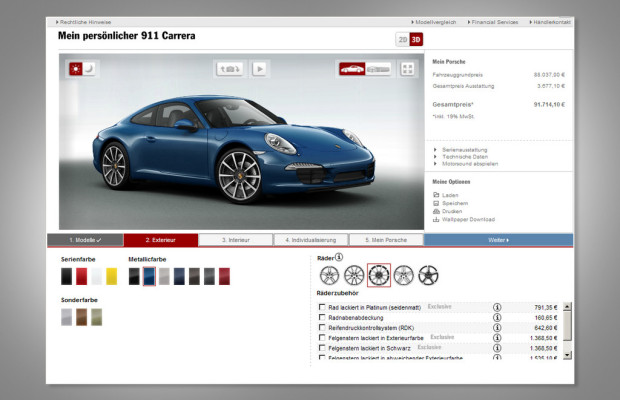This screenshot has height=400, width=620.
Task: Click the options list scroll up arrow
Action: tap(567, 307)
